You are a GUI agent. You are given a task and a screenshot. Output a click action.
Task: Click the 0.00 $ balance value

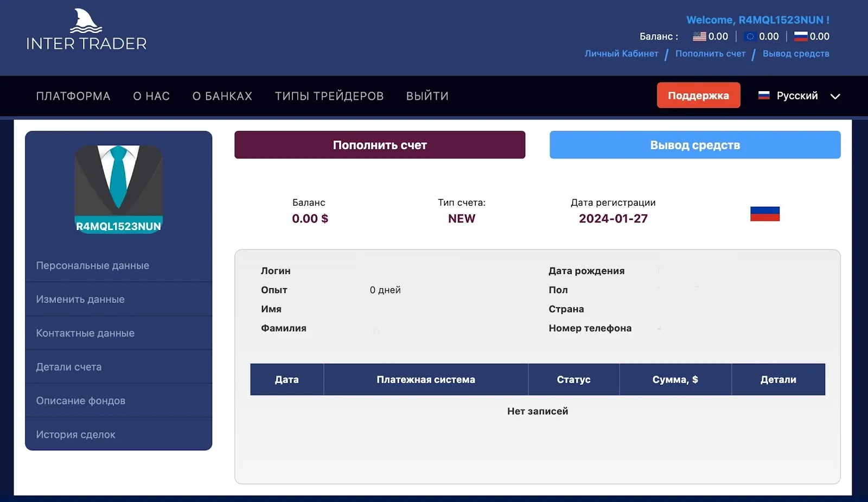310,219
